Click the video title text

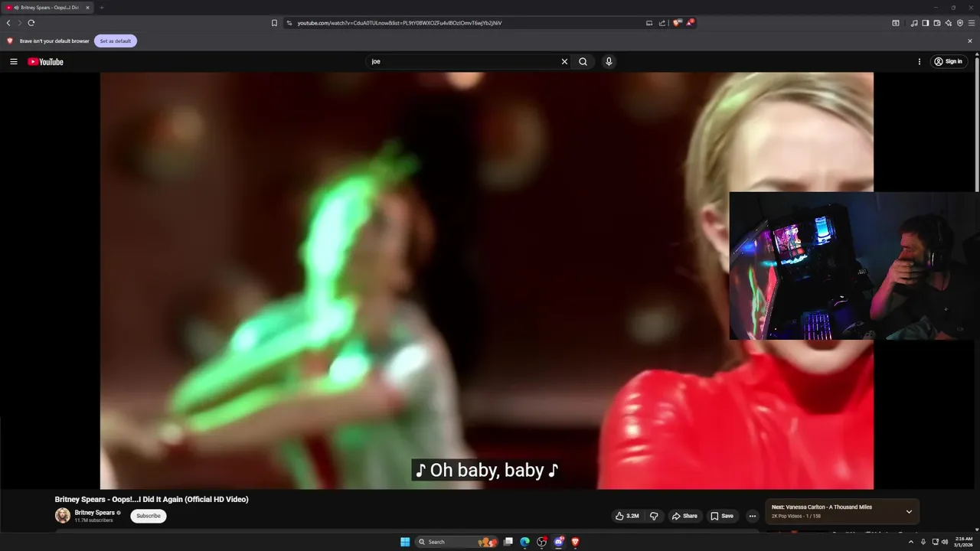coord(152,499)
